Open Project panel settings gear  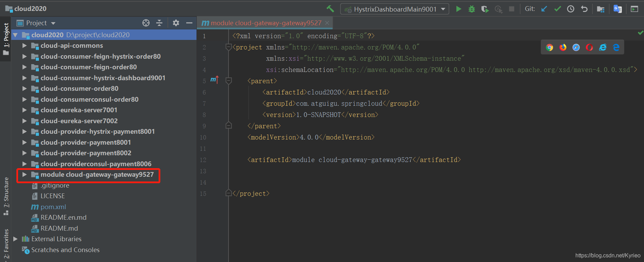[176, 23]
